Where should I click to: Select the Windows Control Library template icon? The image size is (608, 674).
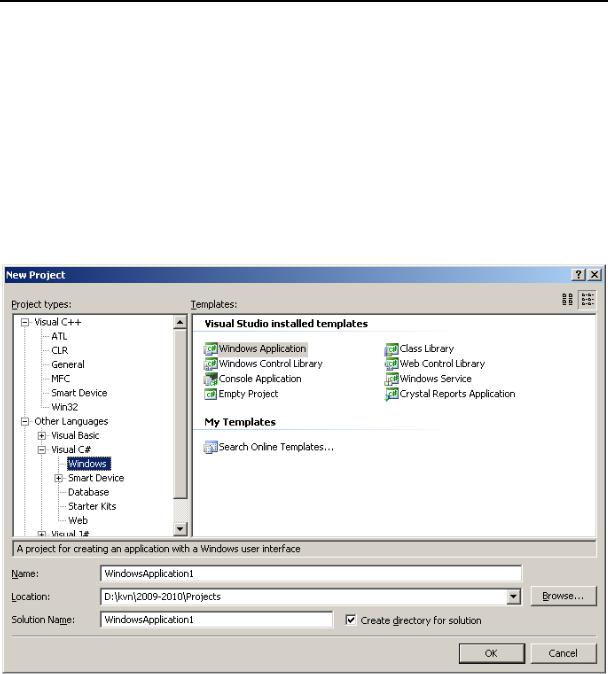click(211, 364)
